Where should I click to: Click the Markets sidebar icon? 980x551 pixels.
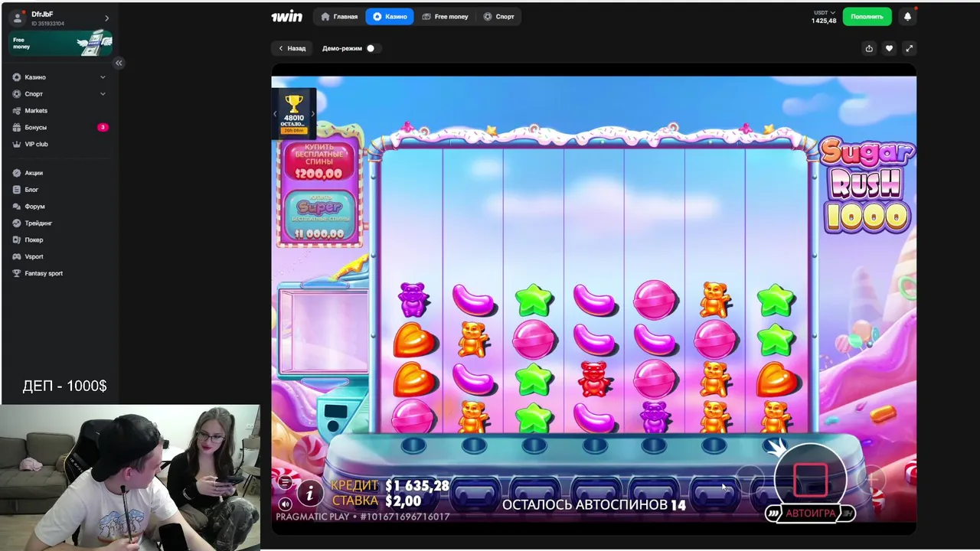click(x=17, y=111)
